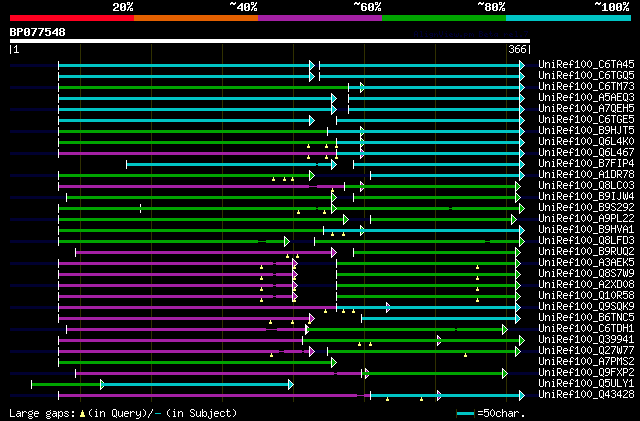The height and width of the screenshot is (421, 640).
Task: Open hit UniRef100_C6TM73
Action: [x=586, y=87]
